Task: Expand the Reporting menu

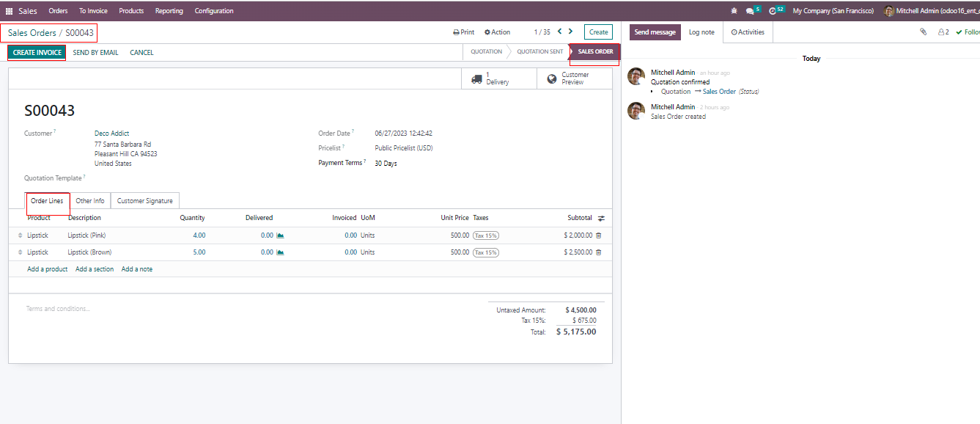Action: pos(169,11)
